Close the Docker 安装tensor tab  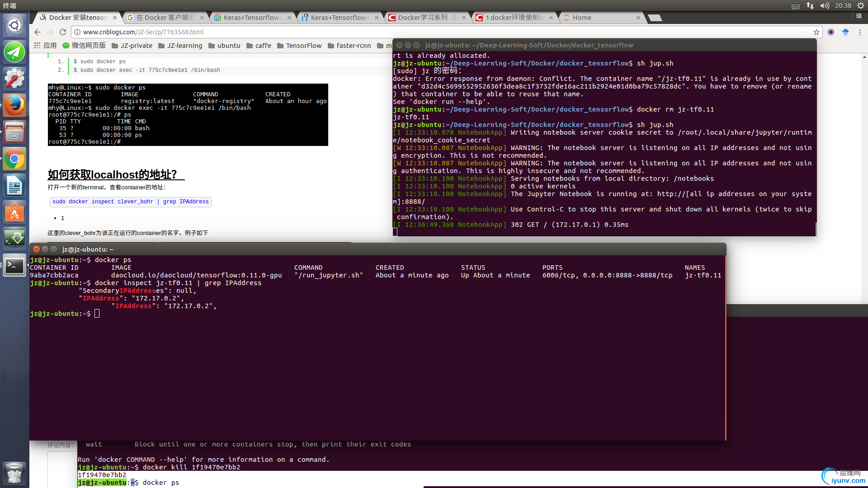click(115, 18)
